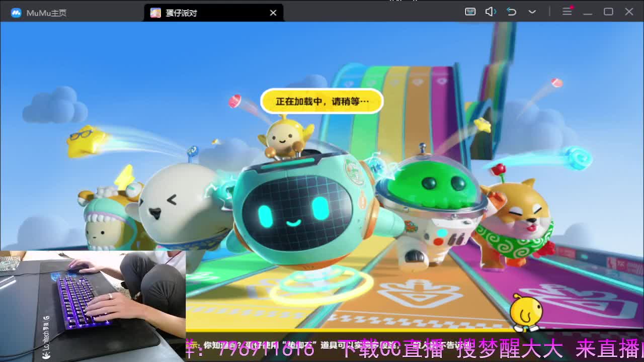This screenshot has width=644, height=362.
Task: Close the 蛋仔派对 tab
Action: click(x=273, y=13)
